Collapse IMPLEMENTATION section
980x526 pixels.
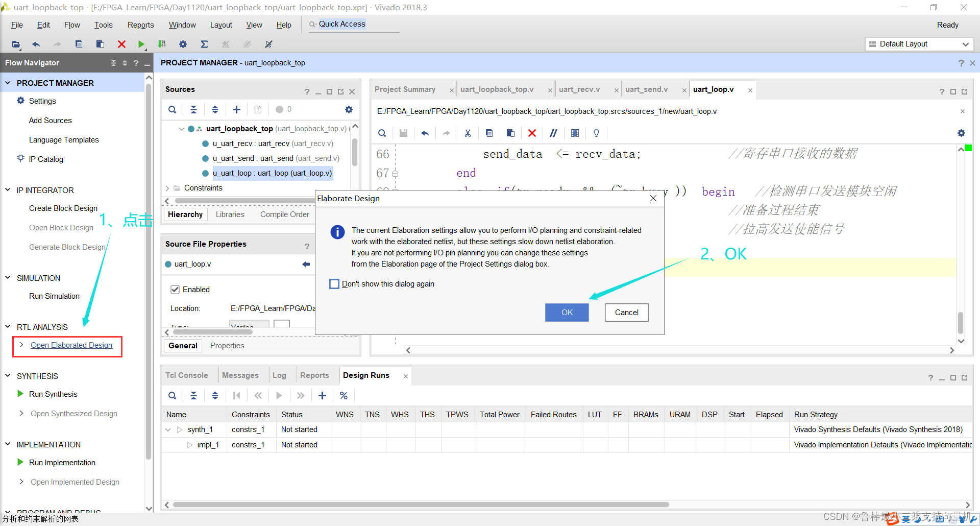point(8,444)
